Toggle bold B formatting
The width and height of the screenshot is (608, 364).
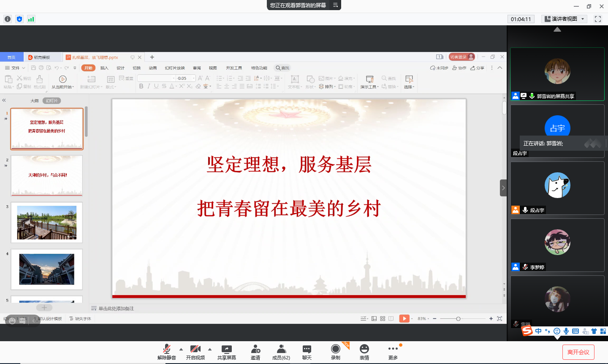pyautogui.click(x=141, y=86)
